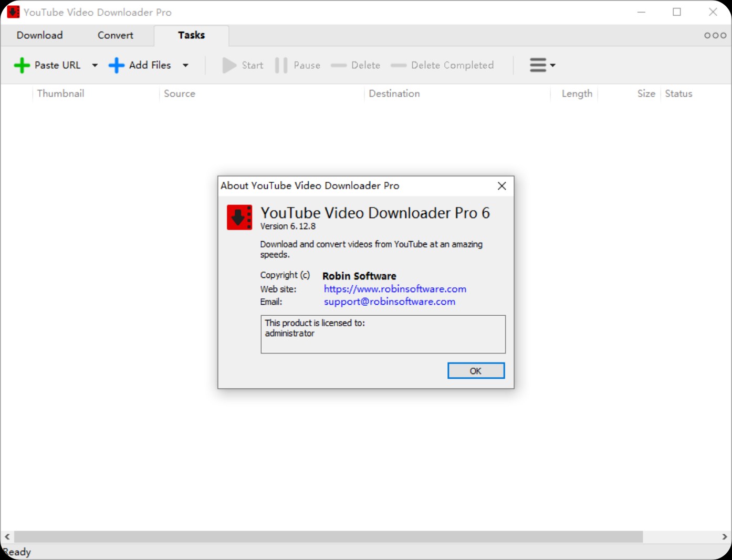
Task: Click the scrollbar right arrow
Action: [724, 536]
